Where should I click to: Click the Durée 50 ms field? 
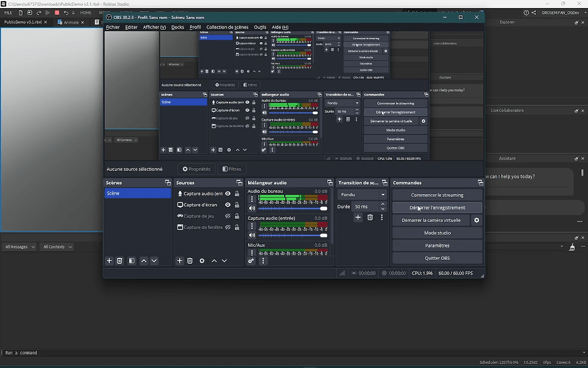pos(366,206)
